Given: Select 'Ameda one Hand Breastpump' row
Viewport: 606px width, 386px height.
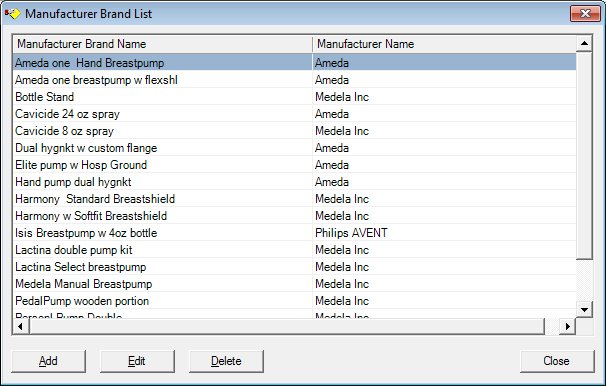Looking at the screenshot, I should (x=294, y=63).
